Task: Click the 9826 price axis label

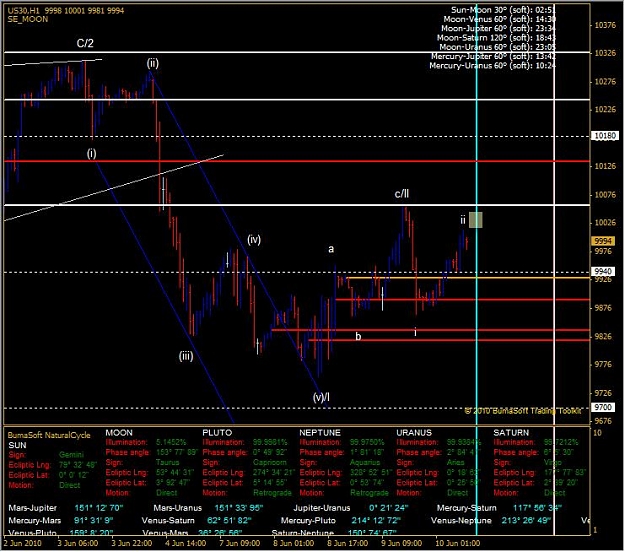Action: [x=603, y=336]
